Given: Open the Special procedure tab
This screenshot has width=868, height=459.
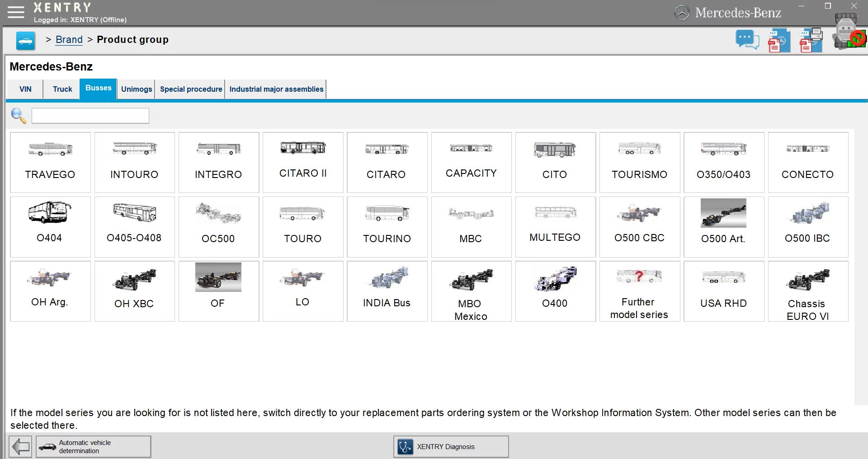Looking at the screenshot, I should [191, 89].
